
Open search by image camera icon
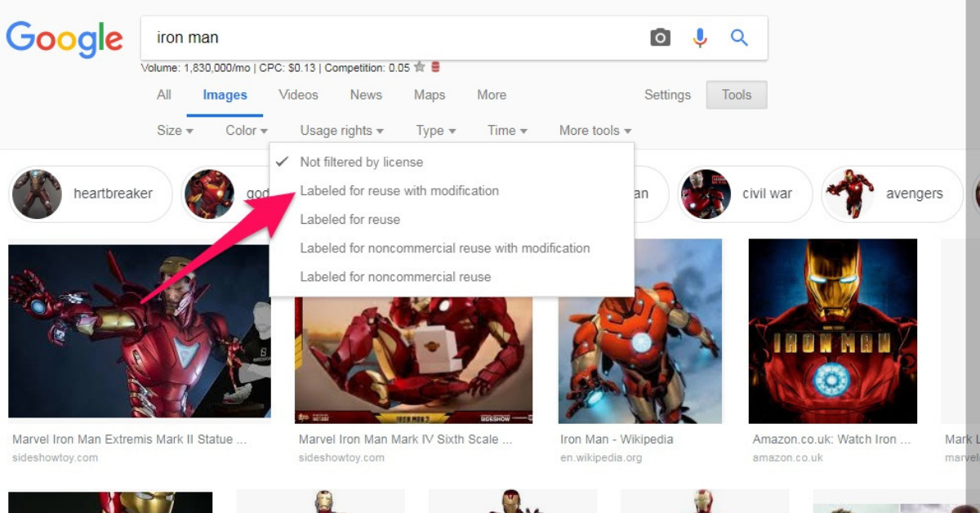click(x=660, y=38)
